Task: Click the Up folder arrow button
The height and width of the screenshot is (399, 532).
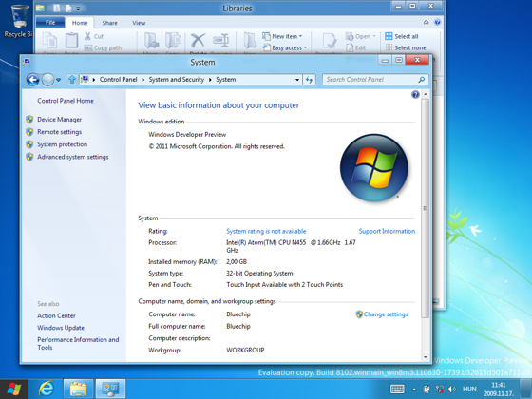Action: 72,80
